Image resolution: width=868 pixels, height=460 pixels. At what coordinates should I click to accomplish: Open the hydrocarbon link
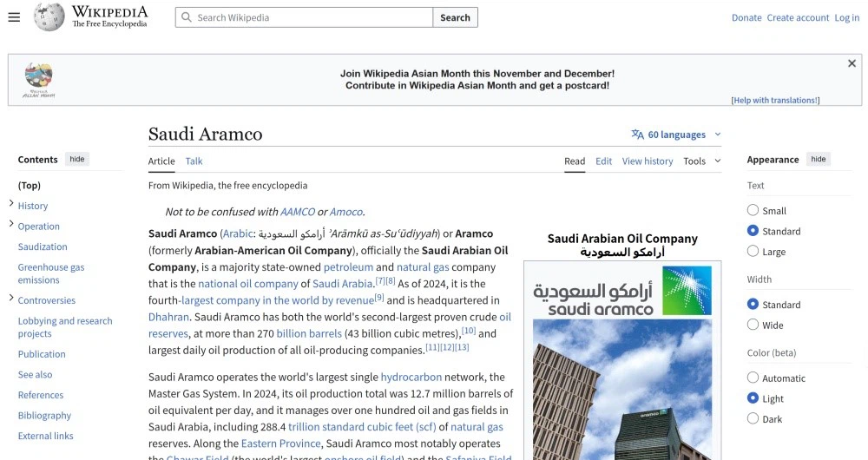411,377
